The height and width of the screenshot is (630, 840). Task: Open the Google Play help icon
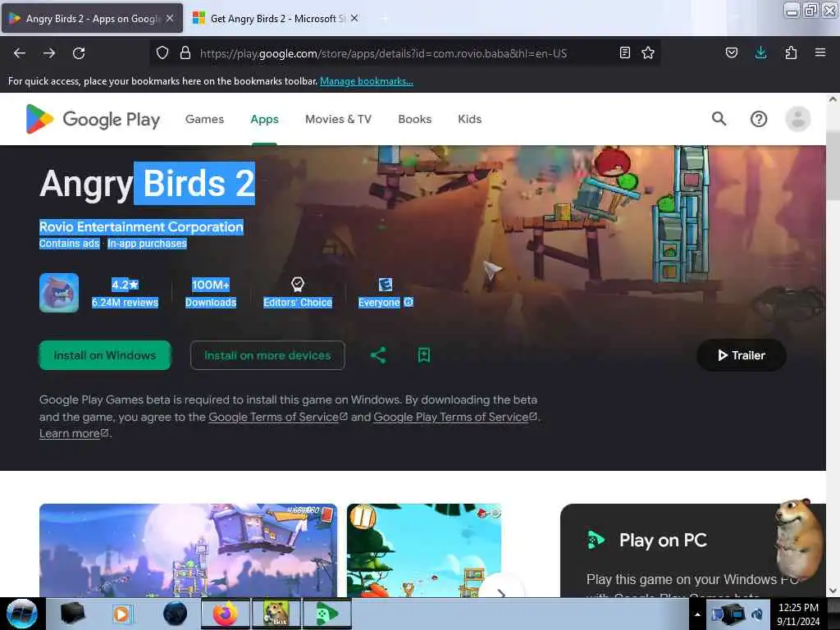[759, 119]
